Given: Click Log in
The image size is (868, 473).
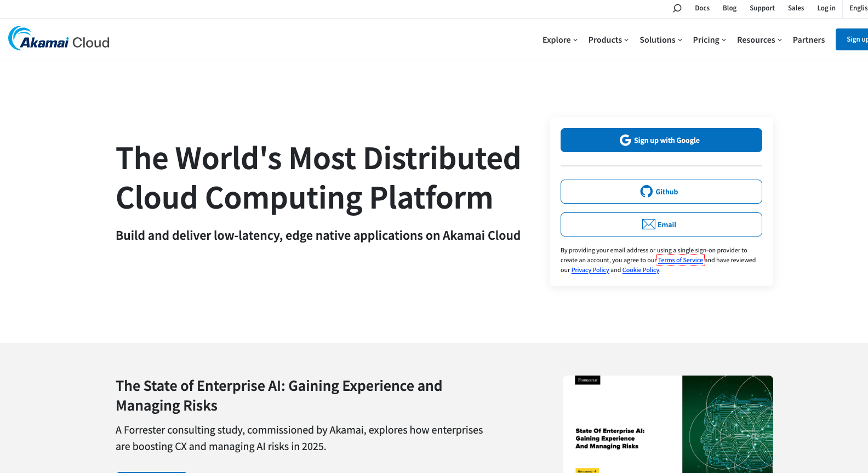Looking at the screenshot, I should coord(826,8).
